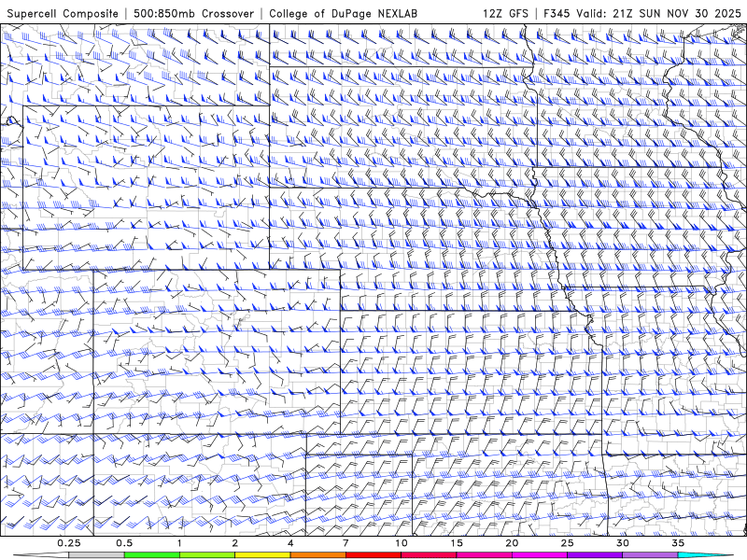The width and height of the screenshot is (747, 560).
Task: Click the "15" legend value
Action: point(457,543)
